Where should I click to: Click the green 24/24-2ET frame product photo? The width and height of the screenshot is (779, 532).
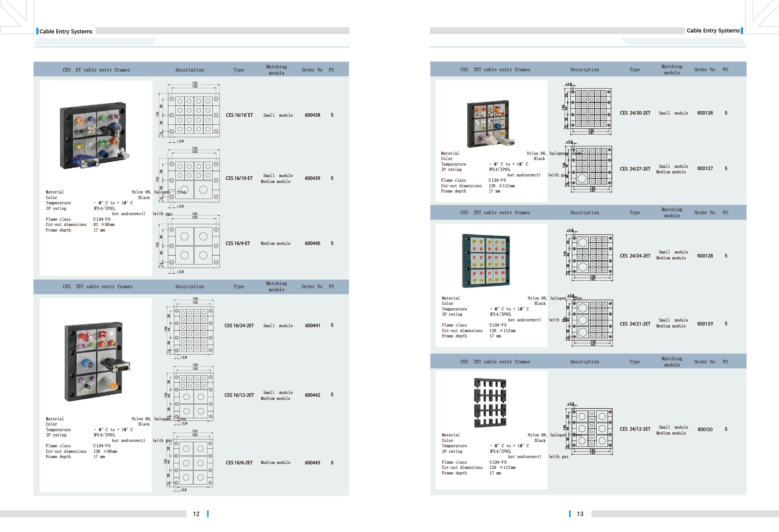click(486, 261)
